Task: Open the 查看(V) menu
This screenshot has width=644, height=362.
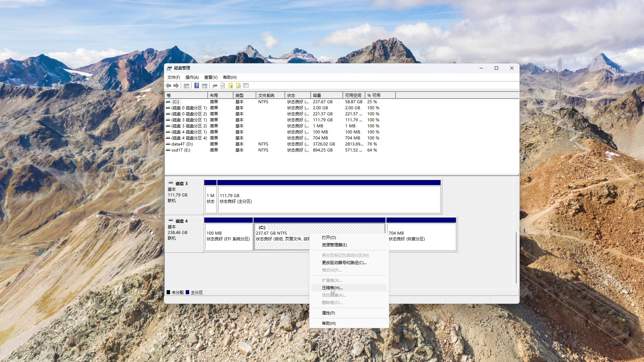Action: [211, 77]
